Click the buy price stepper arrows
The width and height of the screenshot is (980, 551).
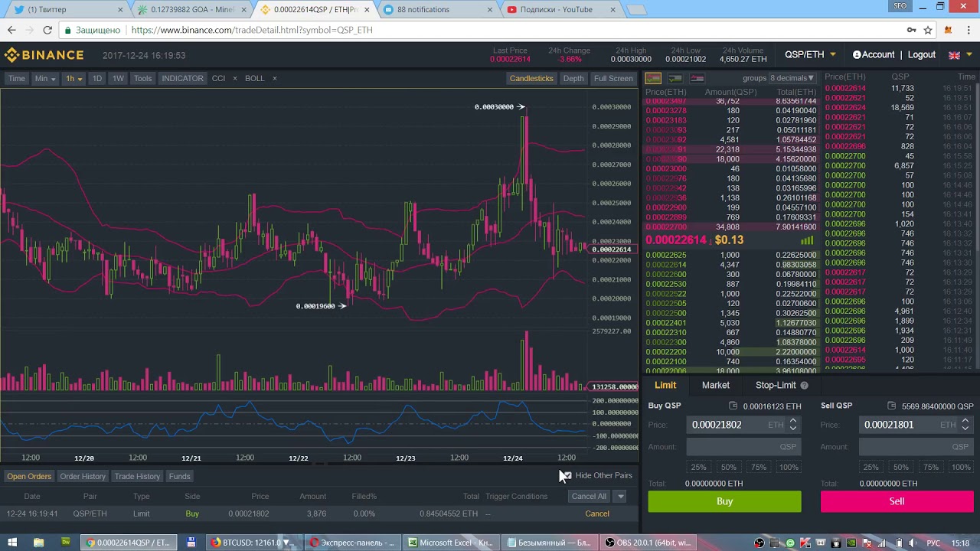tap(793, 424)
